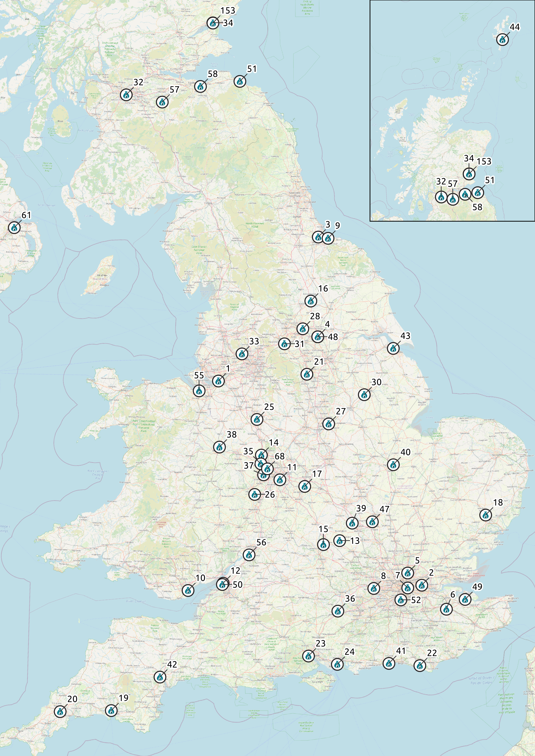Click marker 40 near Peterborough

click(393, 465)
